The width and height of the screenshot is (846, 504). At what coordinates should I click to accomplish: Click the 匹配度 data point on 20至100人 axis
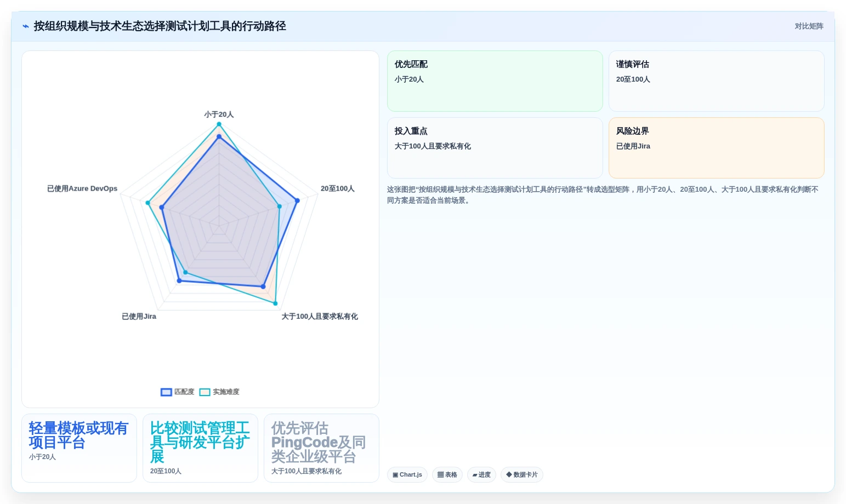(x=297, y=201)
